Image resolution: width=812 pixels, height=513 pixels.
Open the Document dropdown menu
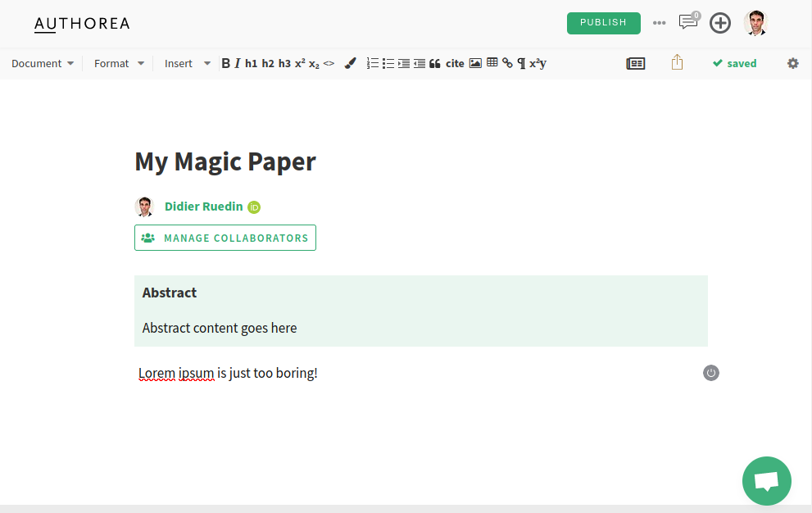click(x=43, y=63)
